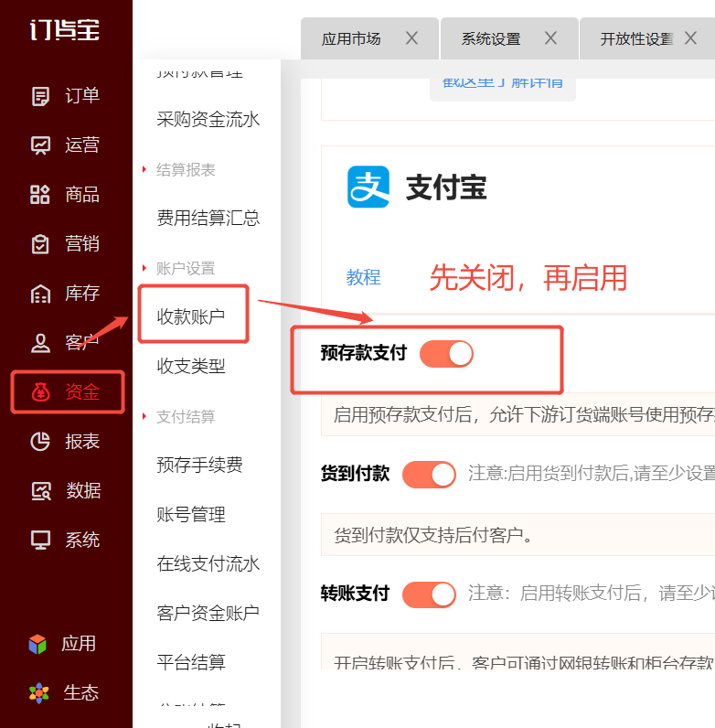The image size is (715, 728).
Task: Open 平台结算 submenu item
Action: tap(191, 662)
